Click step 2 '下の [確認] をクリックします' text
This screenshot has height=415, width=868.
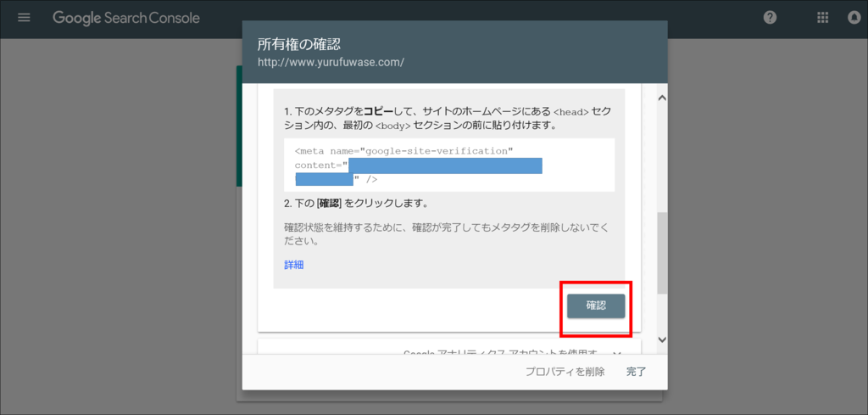356,204
